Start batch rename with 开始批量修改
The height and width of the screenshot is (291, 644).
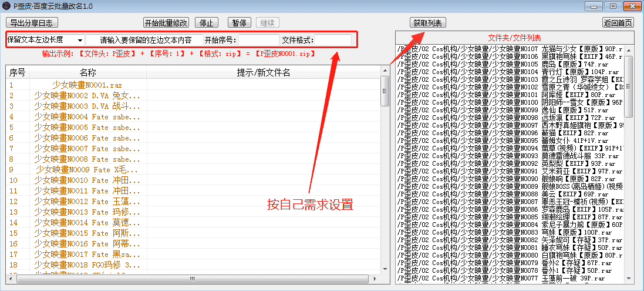point(166,23)
